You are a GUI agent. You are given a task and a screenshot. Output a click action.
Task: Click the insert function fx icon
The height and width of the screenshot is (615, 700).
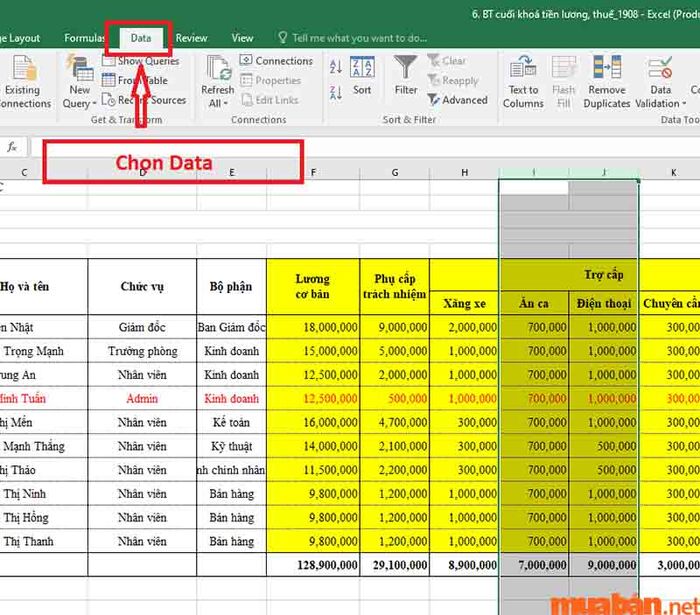12,146
